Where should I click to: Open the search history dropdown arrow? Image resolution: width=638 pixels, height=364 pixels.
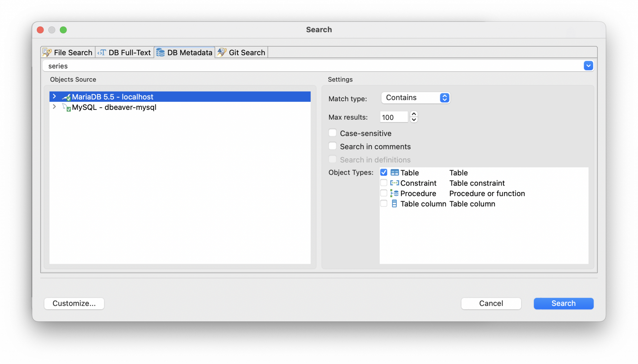(x=588, y=66)
